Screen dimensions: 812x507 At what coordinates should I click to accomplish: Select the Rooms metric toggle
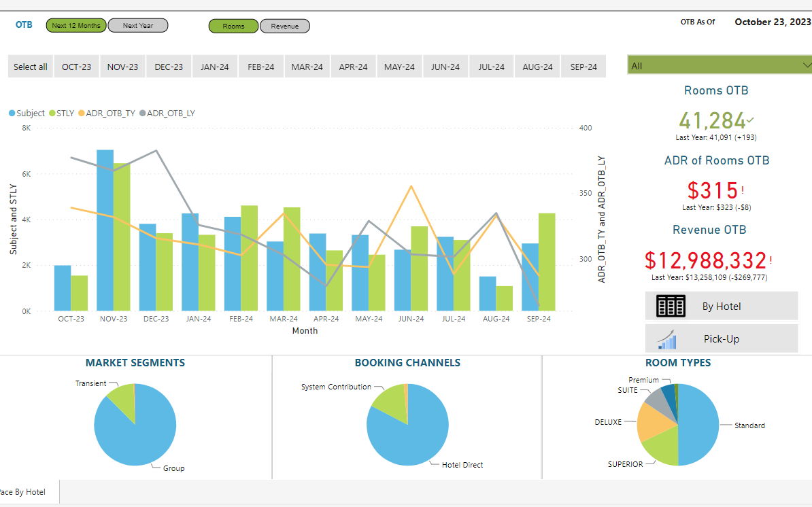tap(233, 26)
